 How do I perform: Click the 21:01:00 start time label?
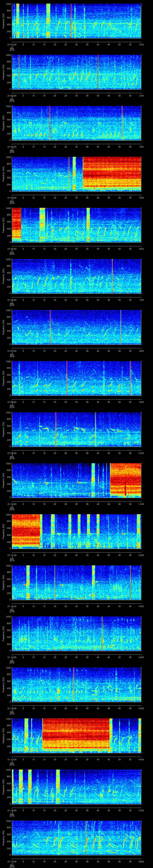pos(12,44)
